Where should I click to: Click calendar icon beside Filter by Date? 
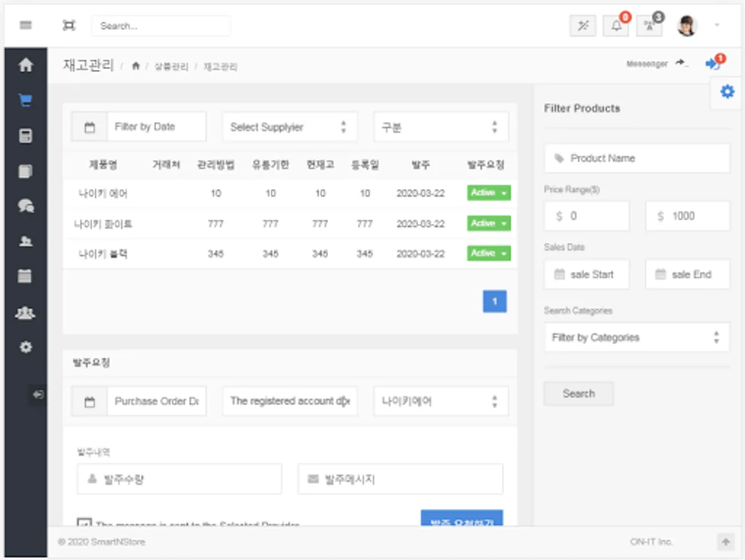pos(90,127)
